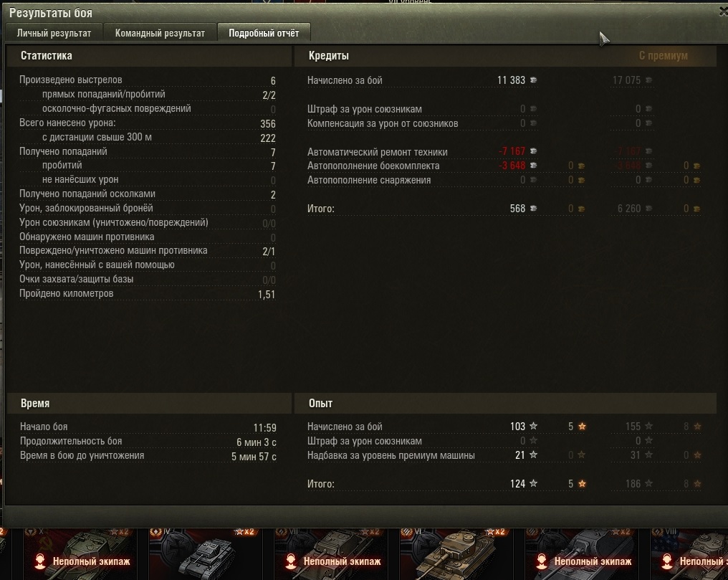Switch to the Личный результат tab

[x=54, y=33]
